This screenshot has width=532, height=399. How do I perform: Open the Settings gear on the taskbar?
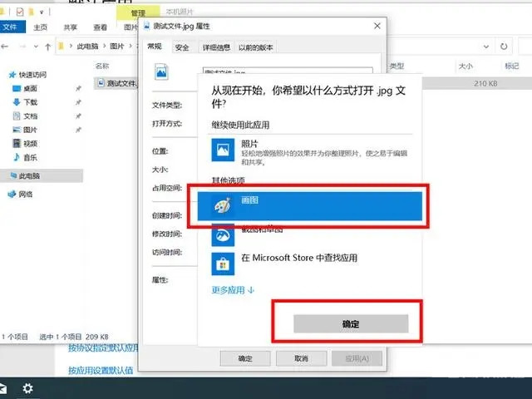tap(27, 388)
